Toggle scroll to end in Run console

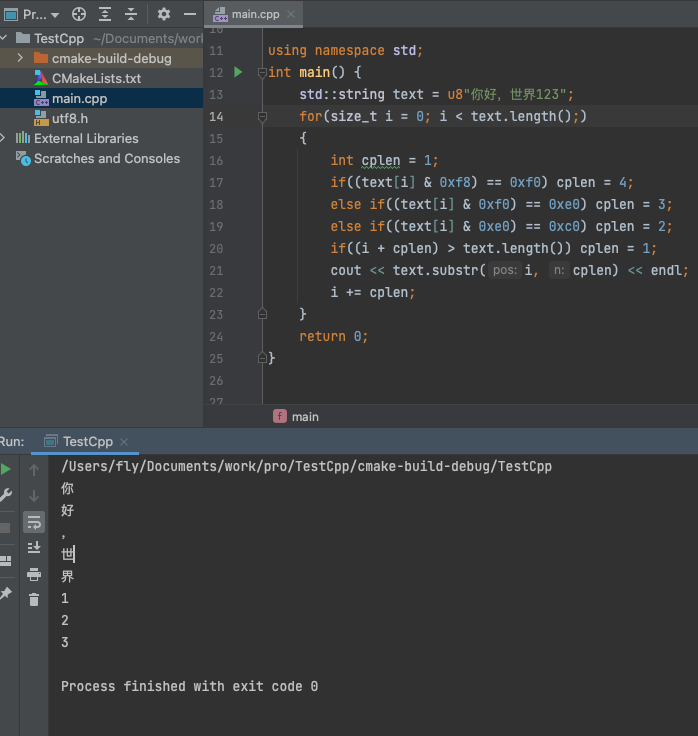pyautogui.click(x=34, y=548)
